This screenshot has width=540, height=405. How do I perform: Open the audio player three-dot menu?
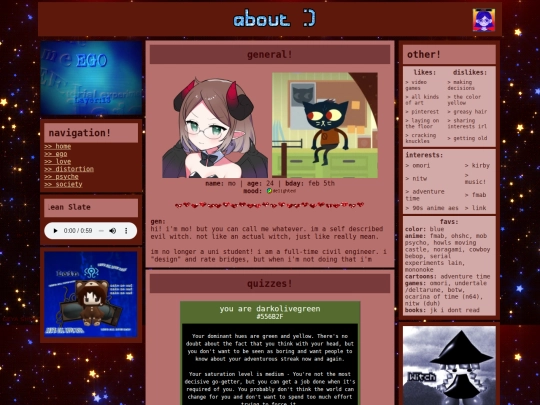(x=126, y=231)
